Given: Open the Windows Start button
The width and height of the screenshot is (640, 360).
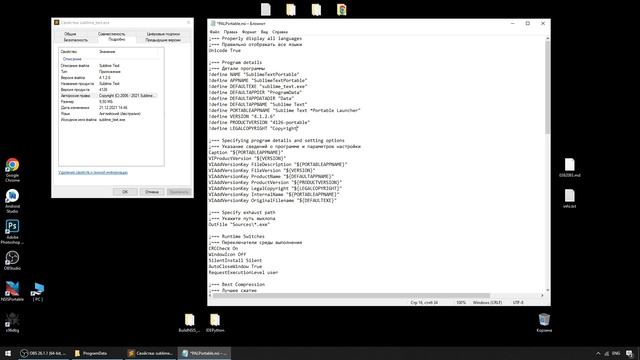Looking at the screenshot, I should pyautogui.click(x=8, y=353).
